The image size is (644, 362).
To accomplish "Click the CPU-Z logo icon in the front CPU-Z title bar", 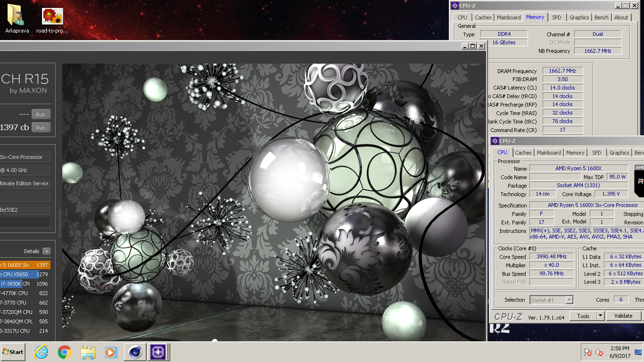I will pyautogui.click(x=495, y=141).
